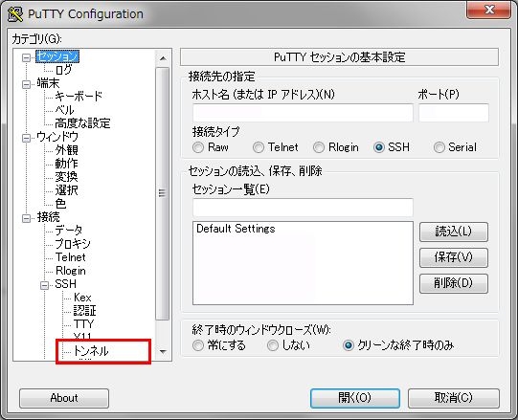Image resolution: width=518 pixels, height=420 pixels.
Task: Click the 取消(C) button
Action: 454,398
